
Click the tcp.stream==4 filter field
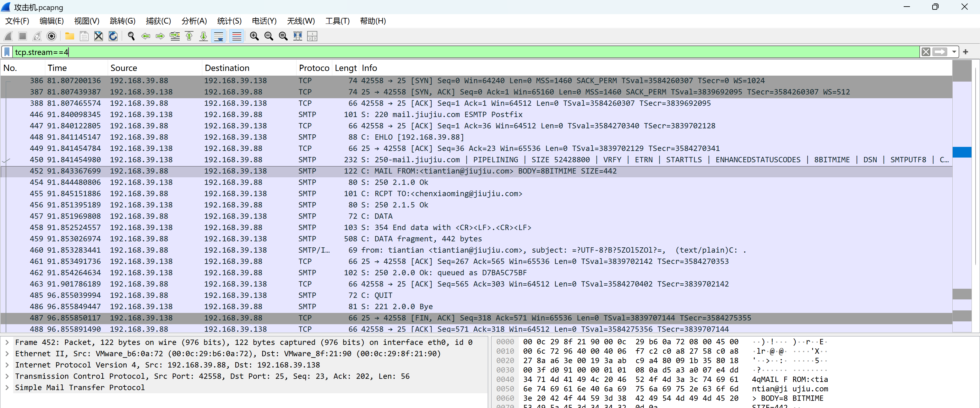(x=466, y=52)
